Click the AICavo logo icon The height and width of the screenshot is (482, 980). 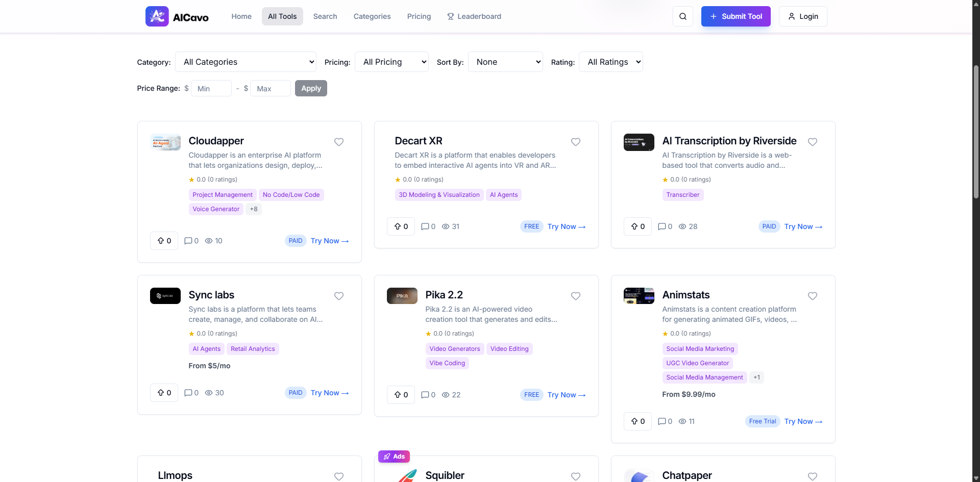click(157, 16)
